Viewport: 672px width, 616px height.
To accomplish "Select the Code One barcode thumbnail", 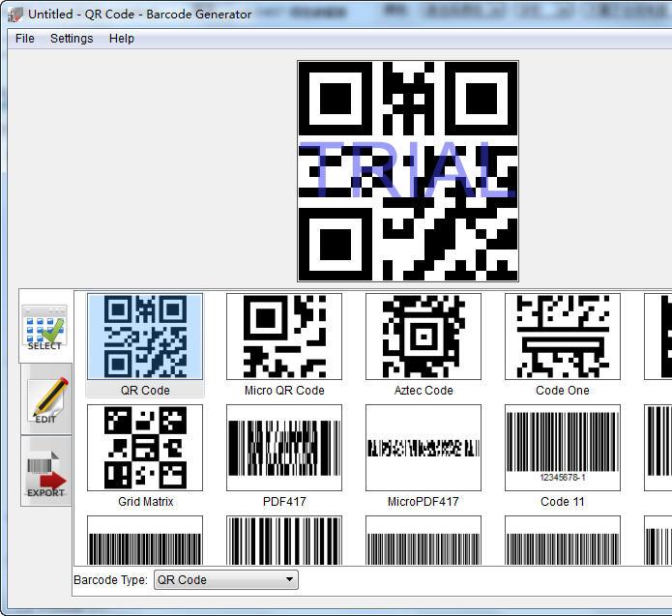I will [x=563, y=337].
